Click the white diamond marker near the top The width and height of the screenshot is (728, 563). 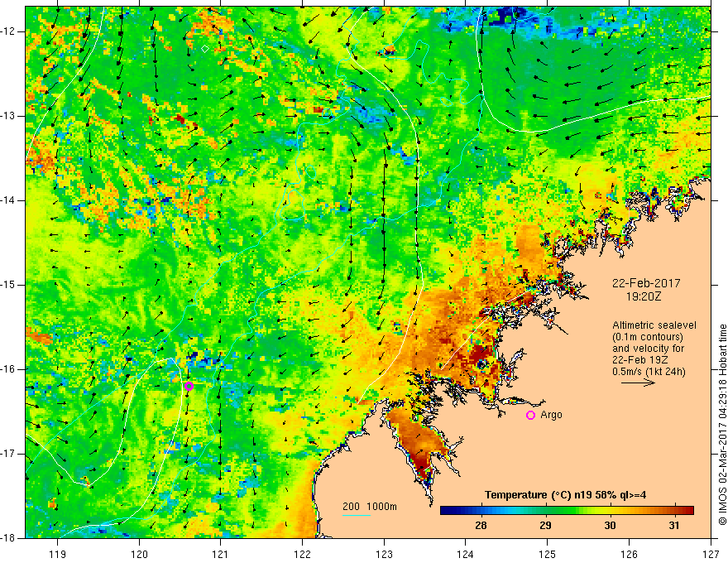205,48
